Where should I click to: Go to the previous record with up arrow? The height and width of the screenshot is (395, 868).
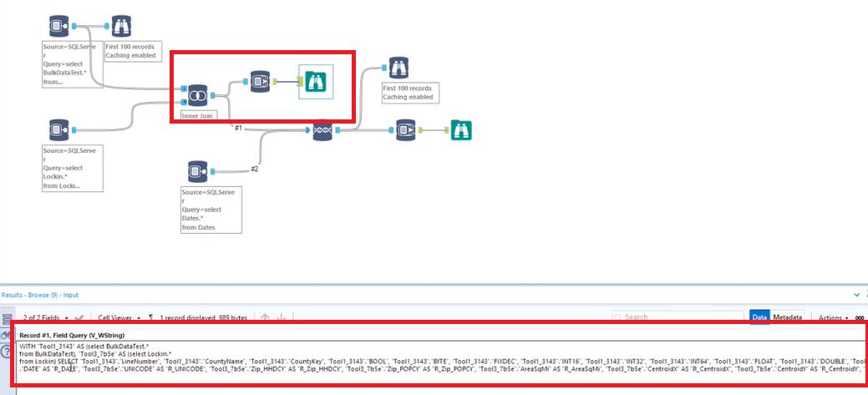coord(265,317)
